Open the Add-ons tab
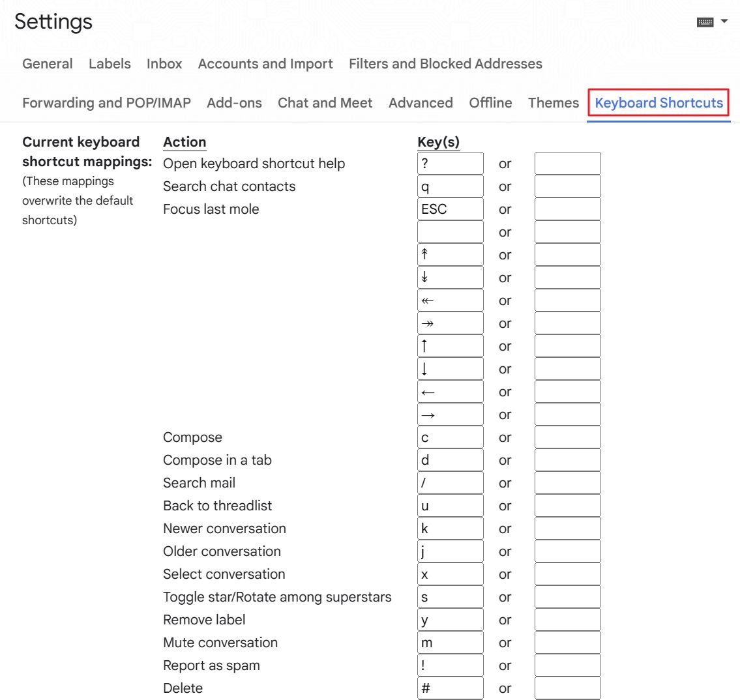Viewport: 740px width, 700px height. 234,103
